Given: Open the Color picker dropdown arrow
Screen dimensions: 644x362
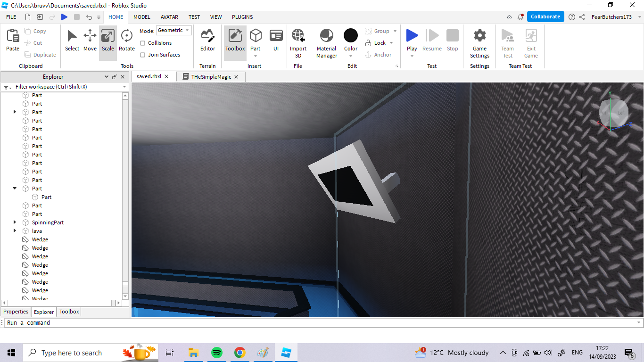Looking at the screenshot, I should [351, 56].
